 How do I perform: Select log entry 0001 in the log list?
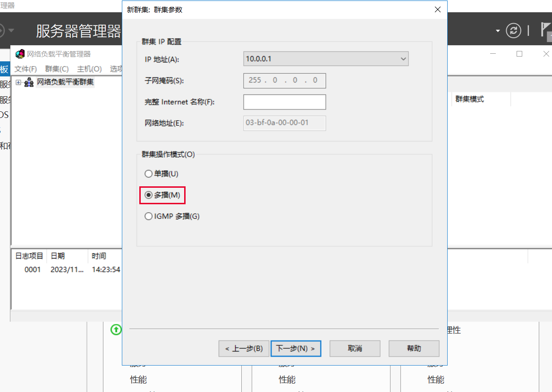pyautogui.click(x=33, y=270)
